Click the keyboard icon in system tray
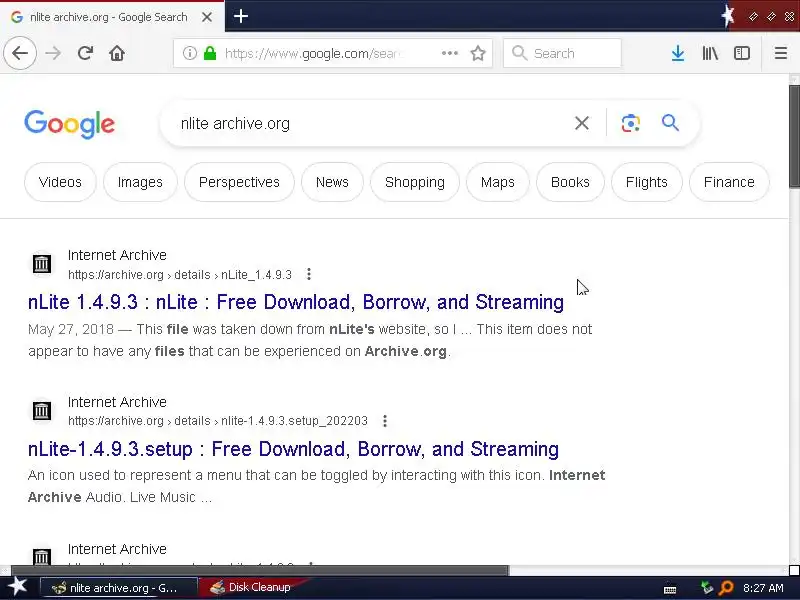800x600 pixels. 670,589
